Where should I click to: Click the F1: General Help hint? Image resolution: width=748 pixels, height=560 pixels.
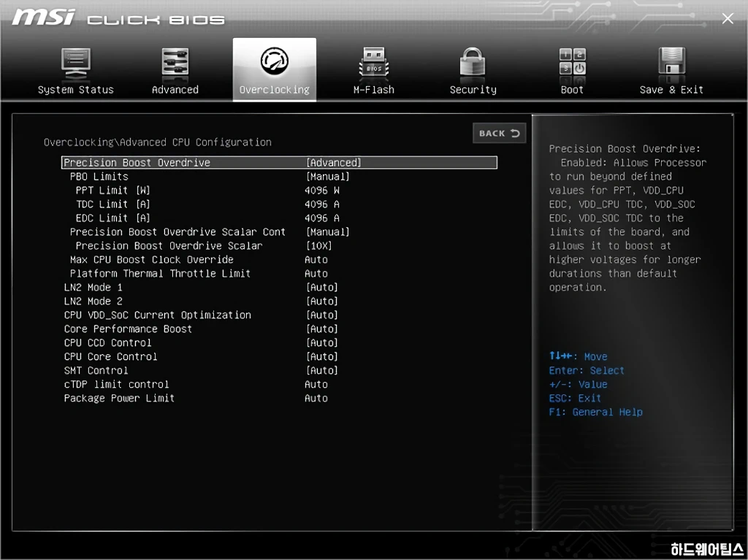(x=596, y=412)
